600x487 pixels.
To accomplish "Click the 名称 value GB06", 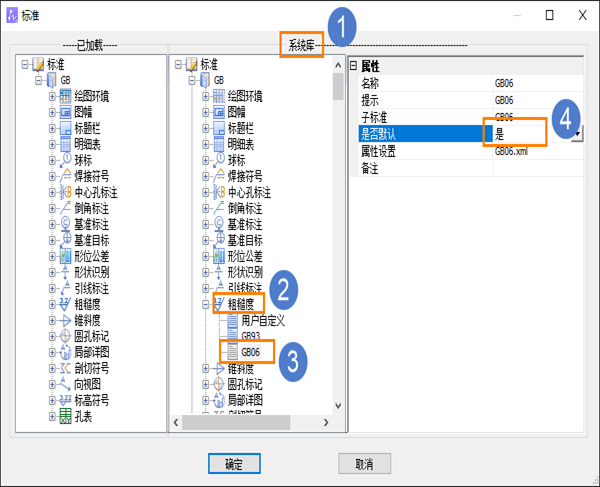I will pos(504,83).
